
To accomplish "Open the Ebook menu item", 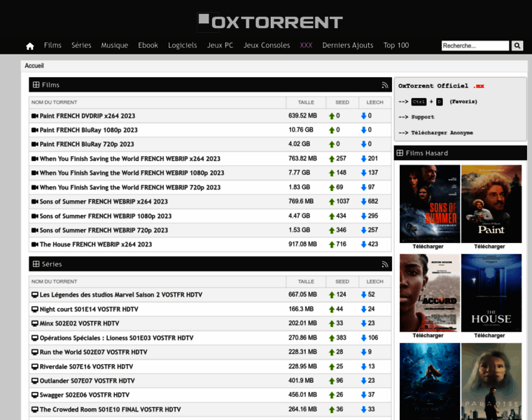I will 148,45.
